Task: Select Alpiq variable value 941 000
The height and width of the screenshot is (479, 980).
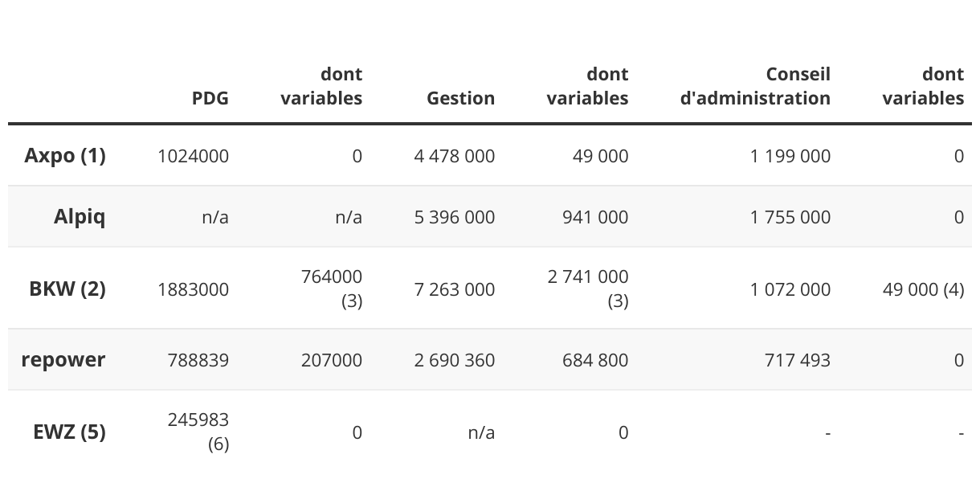Action: coord(595,218)
